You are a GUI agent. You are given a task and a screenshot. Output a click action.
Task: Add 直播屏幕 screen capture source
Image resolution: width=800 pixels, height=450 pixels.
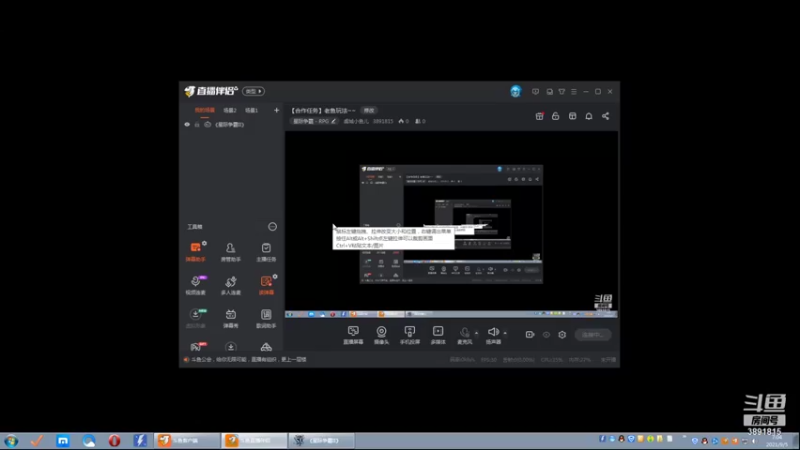[x=353, y=335]
